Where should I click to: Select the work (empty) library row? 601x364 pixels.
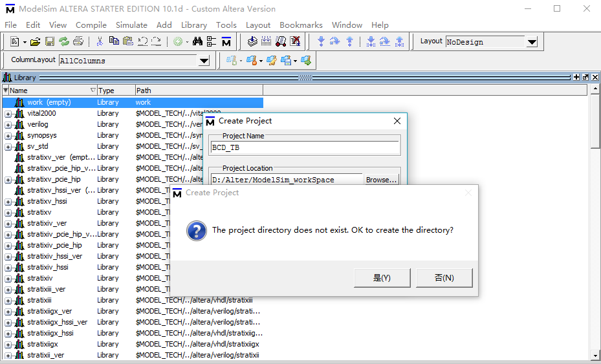[133, 102]
